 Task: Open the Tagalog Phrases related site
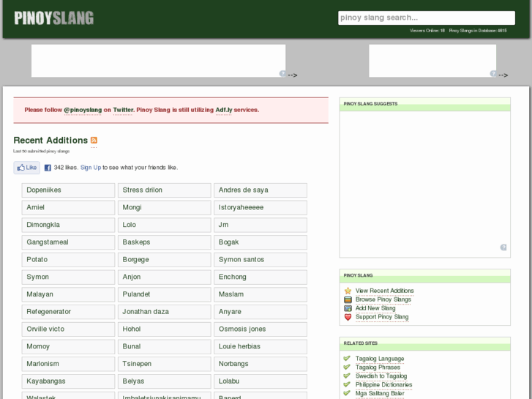[378, 368]
